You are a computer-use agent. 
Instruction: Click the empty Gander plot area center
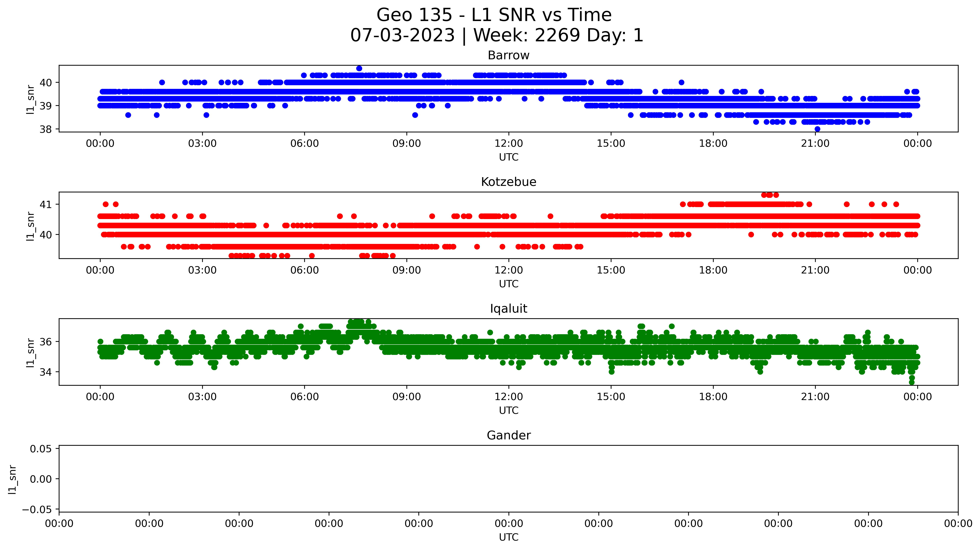point(508,478)
